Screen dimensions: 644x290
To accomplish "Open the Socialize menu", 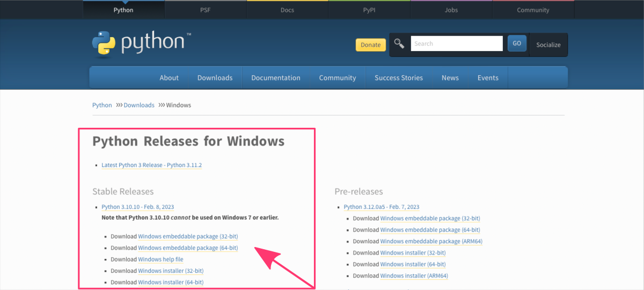I will click(548, 45).
